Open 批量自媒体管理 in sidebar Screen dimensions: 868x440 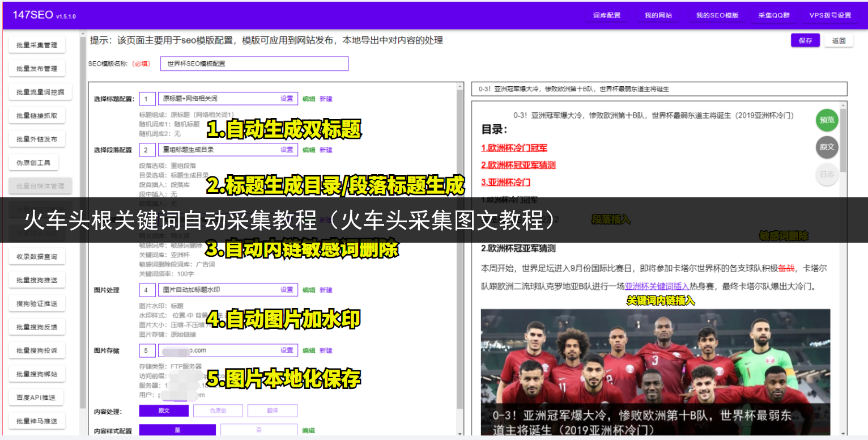coord(40,186)
